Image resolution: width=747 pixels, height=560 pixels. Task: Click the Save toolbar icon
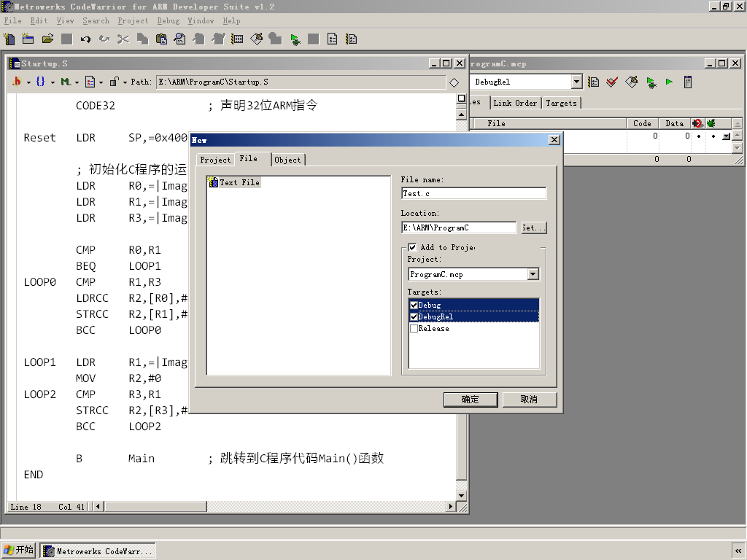[66, 39]
